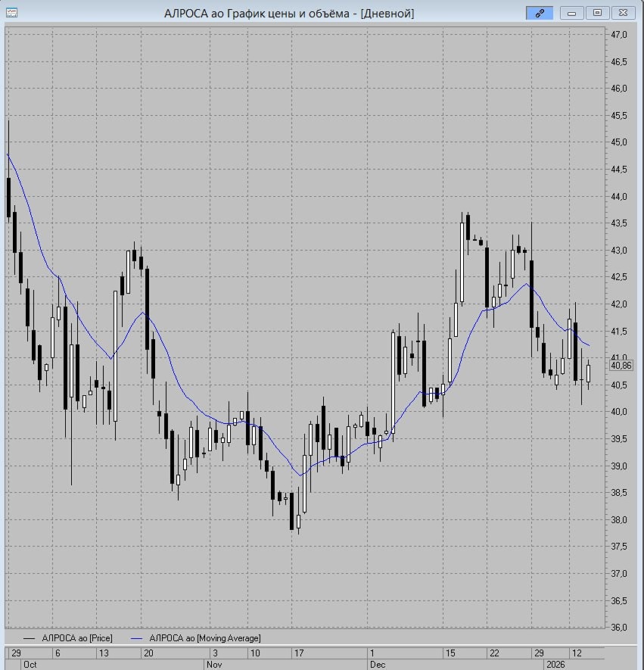Click the 42,0 price axis label

[619, 304]
